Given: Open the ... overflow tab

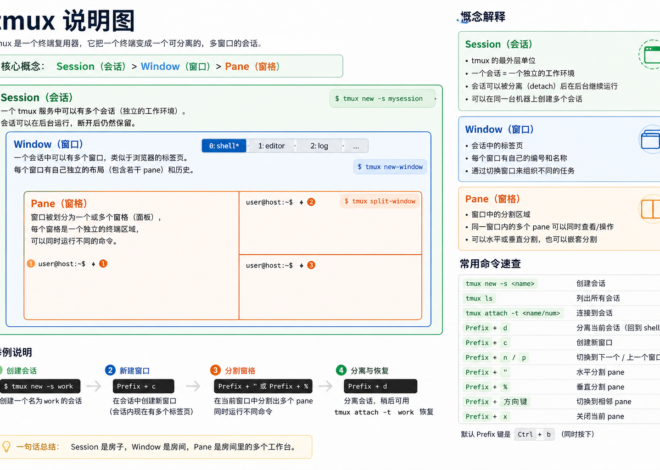Looking at the screenshot, I should [356, 146].
